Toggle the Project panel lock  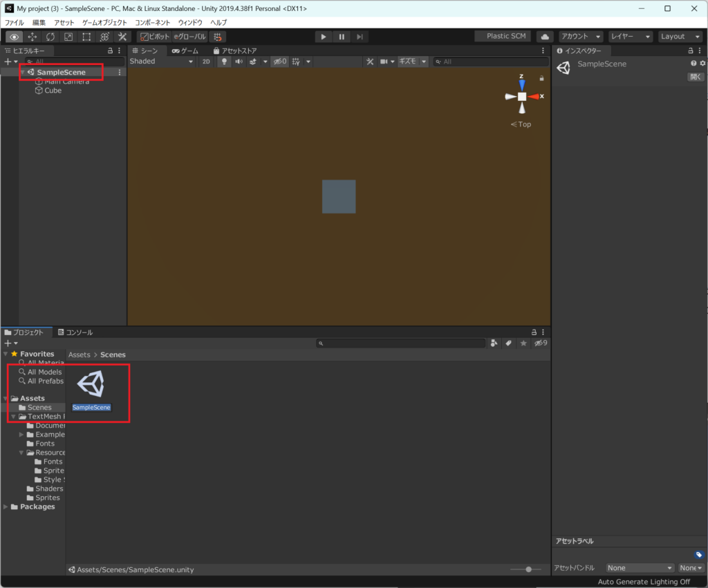(534, 332)
